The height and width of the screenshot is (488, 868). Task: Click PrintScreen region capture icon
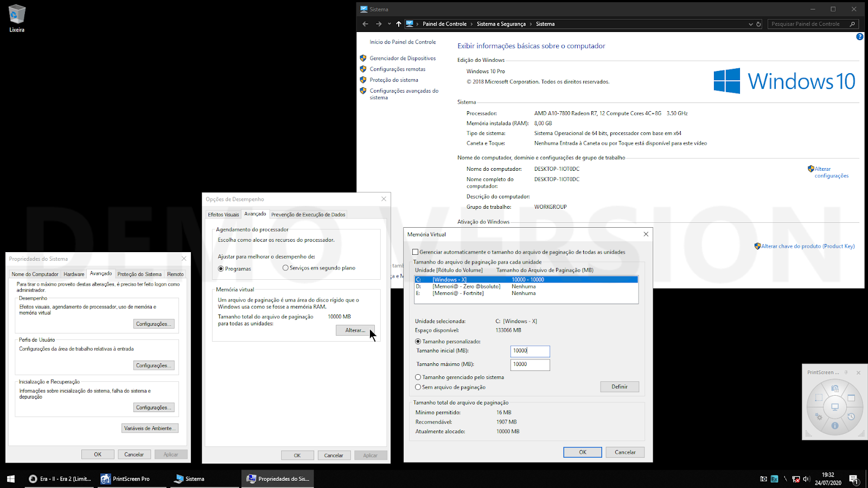coord(819,397)
